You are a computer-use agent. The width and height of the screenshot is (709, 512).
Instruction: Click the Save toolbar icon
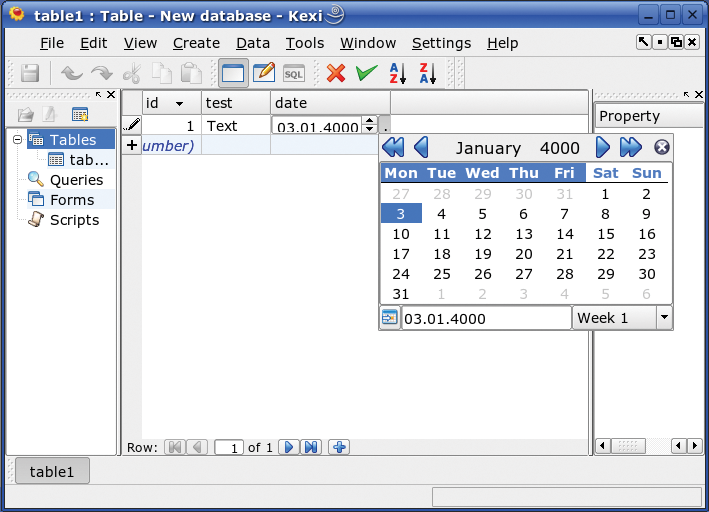30,73
